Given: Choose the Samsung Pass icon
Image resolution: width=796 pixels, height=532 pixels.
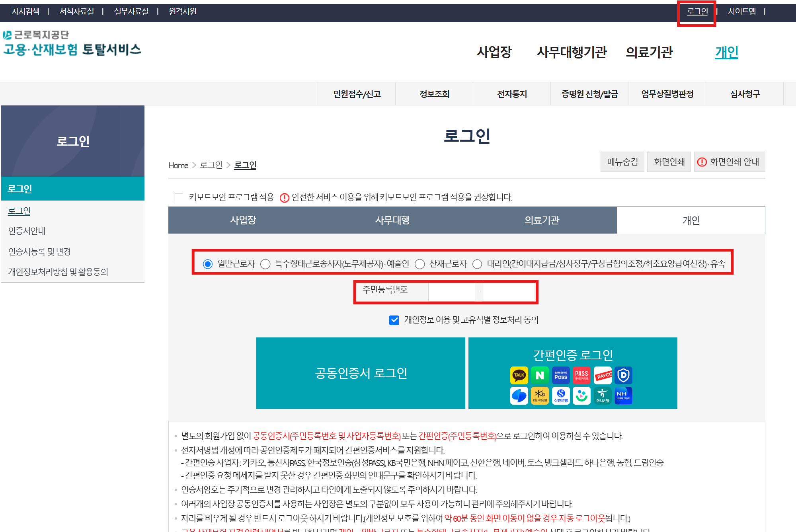Looking at the screenshot, I should point(561,375).
